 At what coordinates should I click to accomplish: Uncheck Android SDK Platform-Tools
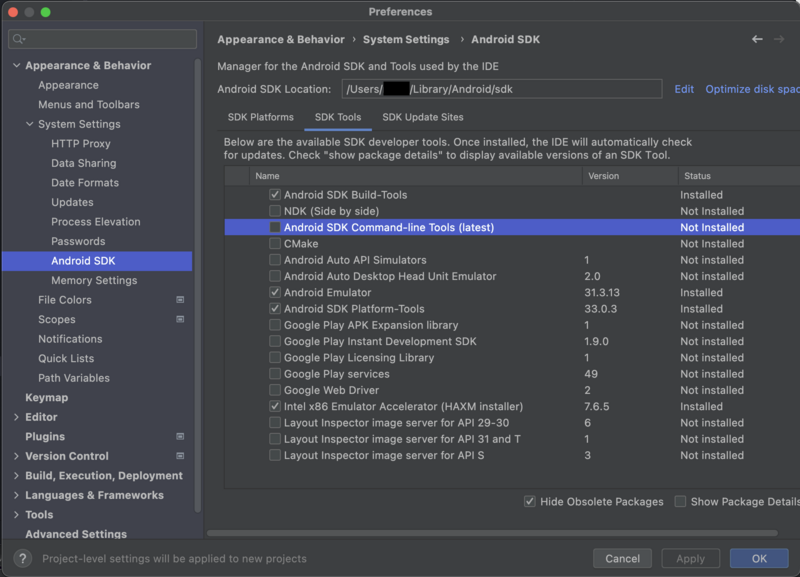(275, 309)
